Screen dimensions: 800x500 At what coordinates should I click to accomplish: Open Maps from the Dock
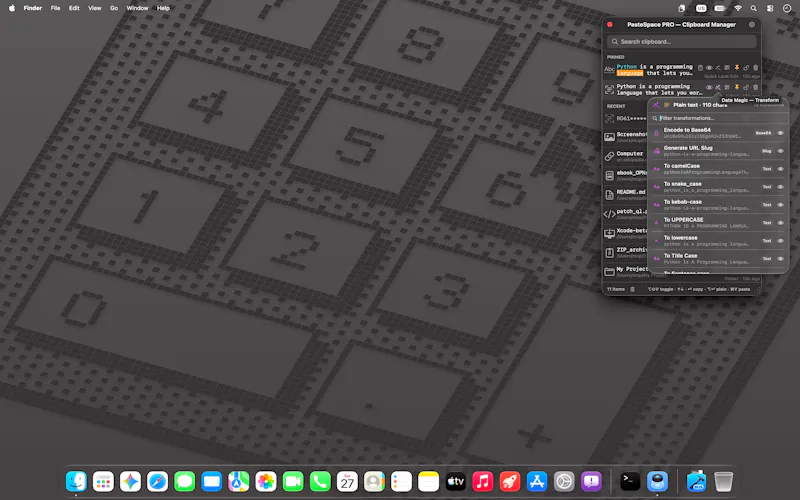pyautogui.click(x=239, y=481)
